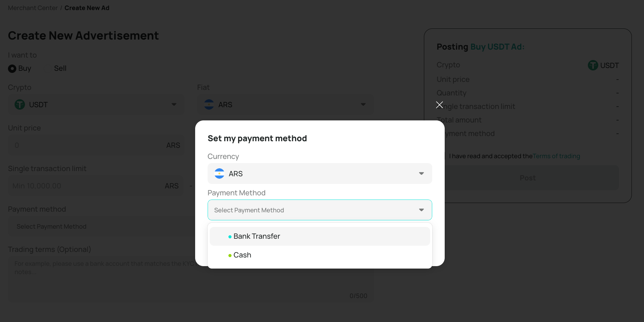Click the Unit price input field

[96, 145]
